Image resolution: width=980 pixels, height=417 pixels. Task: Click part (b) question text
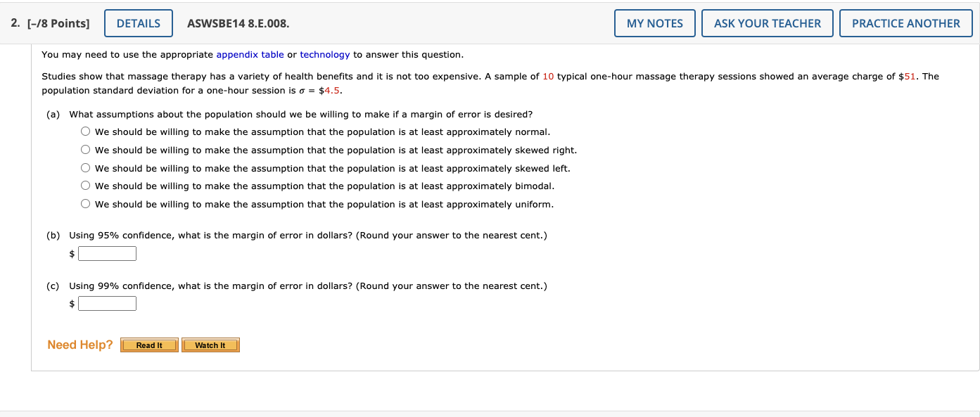tap(307, 235)
